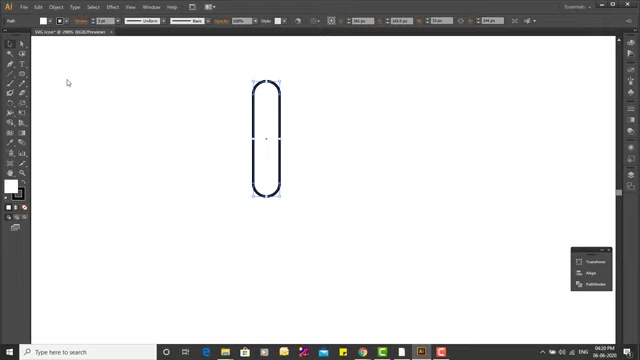
Task: Click the stroke weight input field
Action: (105, 21)
